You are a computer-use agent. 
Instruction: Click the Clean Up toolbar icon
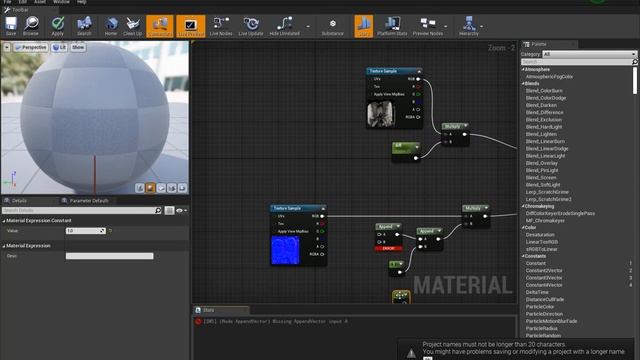point(133,26)
